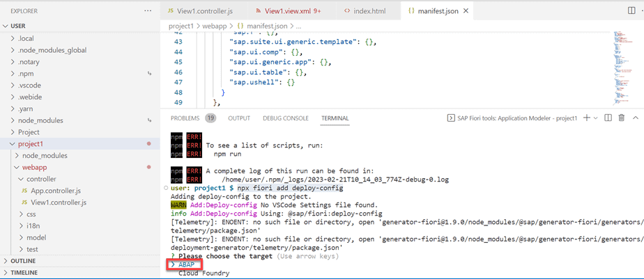Split the terminal panel

[608, 118]
